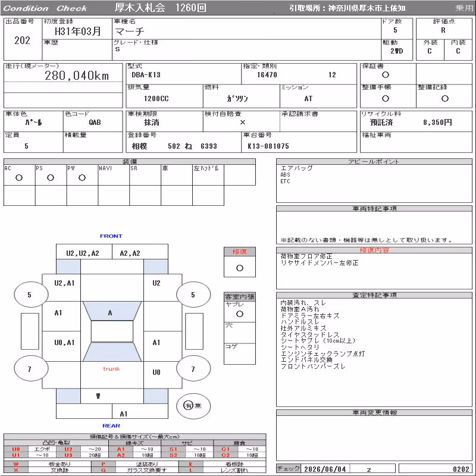Click the red W 板金あり legend code

(16, 464)
